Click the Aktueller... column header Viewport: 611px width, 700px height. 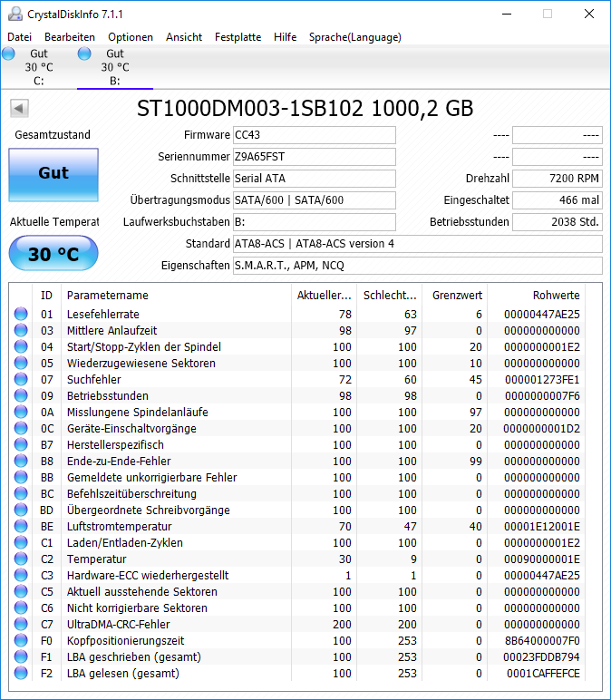(324, 295)
